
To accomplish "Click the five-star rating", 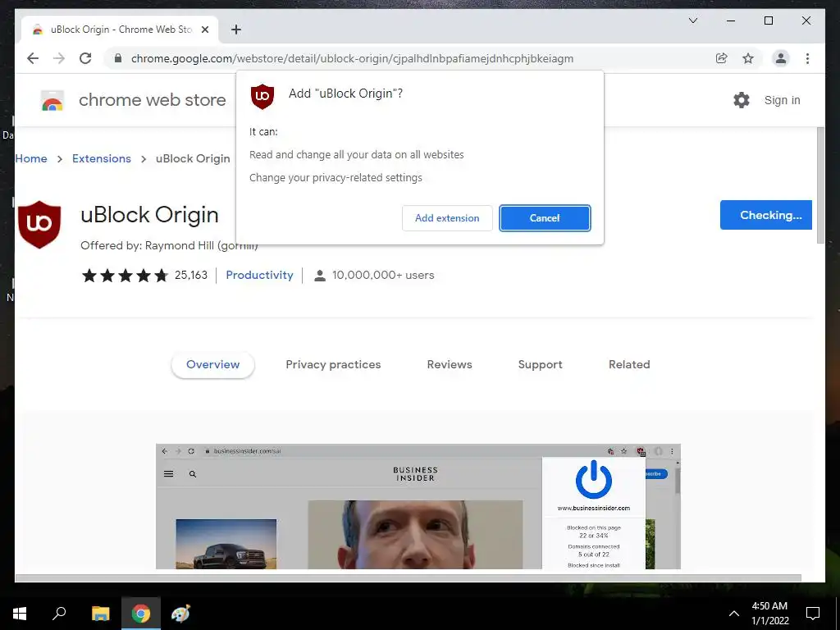I will point(125,276).
